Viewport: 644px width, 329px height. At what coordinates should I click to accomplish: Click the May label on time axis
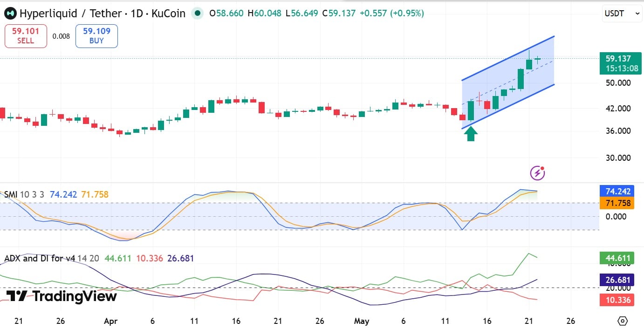pyautogui.click(x=362, y=321)
